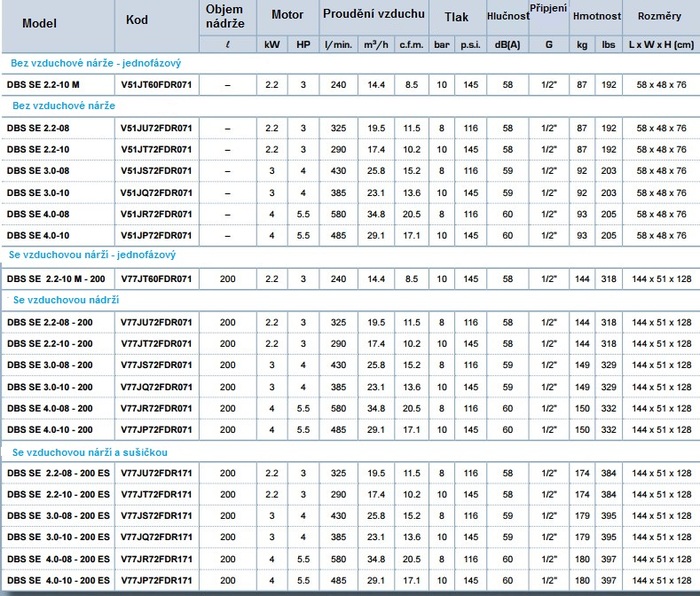
Task: Click the Hlučnost column header
Action: (508, 16)
